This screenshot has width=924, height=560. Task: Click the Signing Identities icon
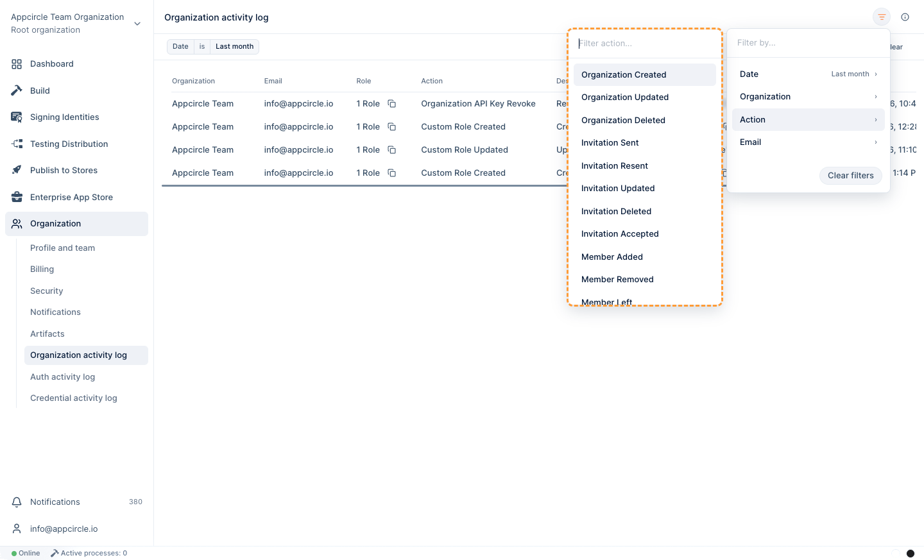click(17, 117)
